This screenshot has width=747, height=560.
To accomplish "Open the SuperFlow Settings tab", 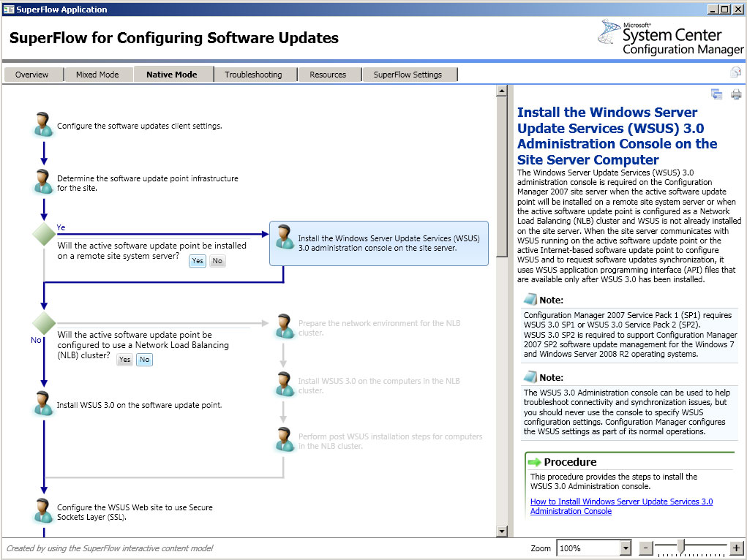I will [408, 75].
